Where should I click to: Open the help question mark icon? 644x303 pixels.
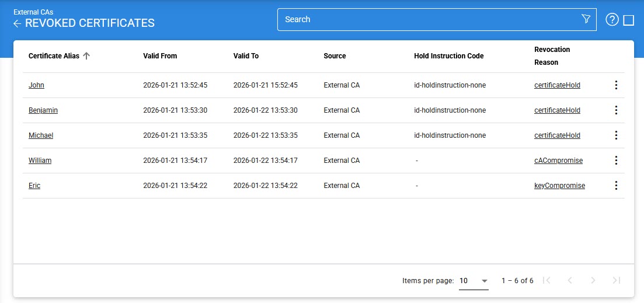click(x=612, y=20)
